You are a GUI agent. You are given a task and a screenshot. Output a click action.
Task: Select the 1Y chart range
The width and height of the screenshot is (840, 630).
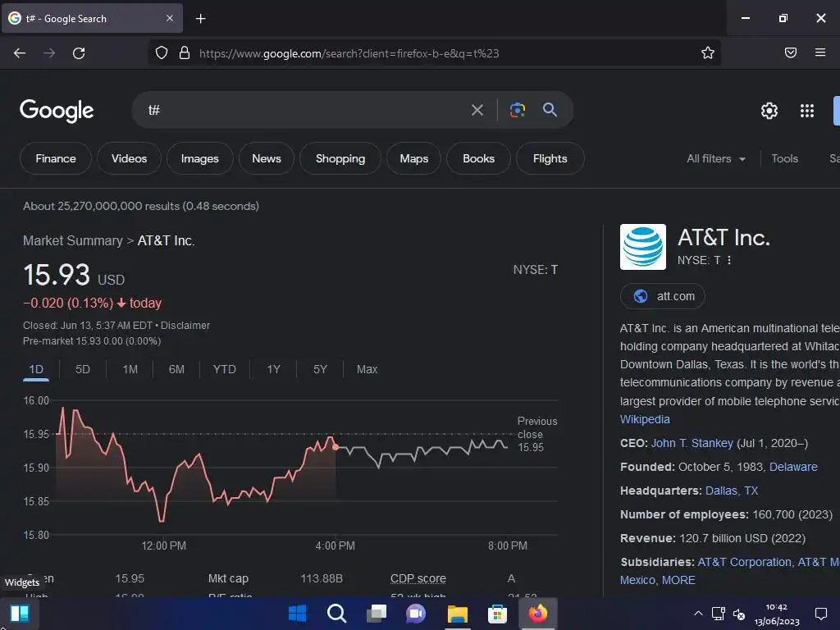point(274,369)
